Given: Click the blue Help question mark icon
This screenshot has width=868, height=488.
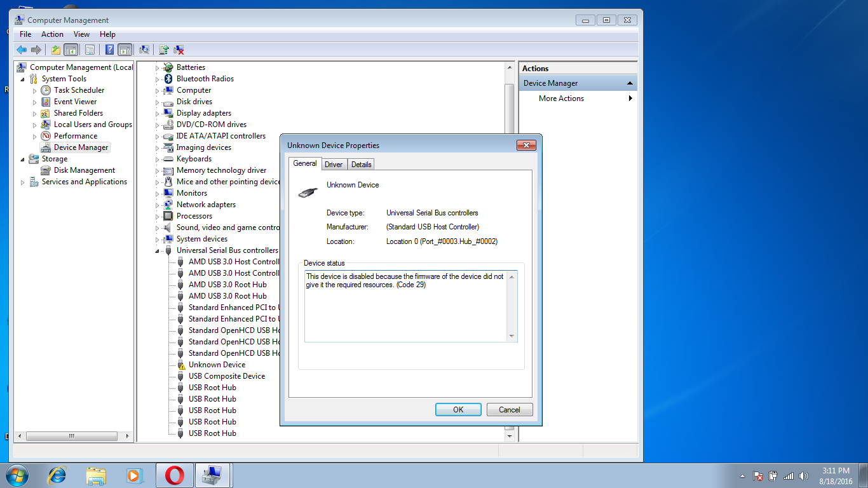Looking at the screenshot, I should 110,50.
